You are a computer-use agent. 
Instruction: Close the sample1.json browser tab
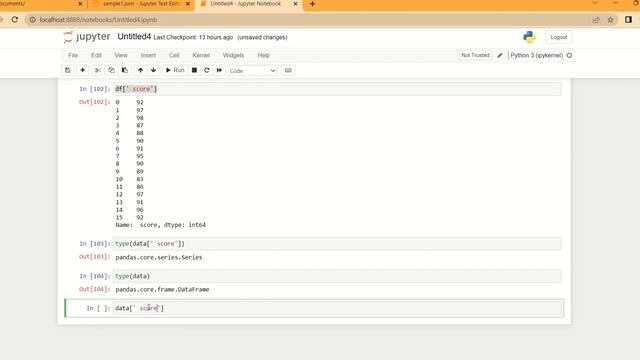pos(188,4)
